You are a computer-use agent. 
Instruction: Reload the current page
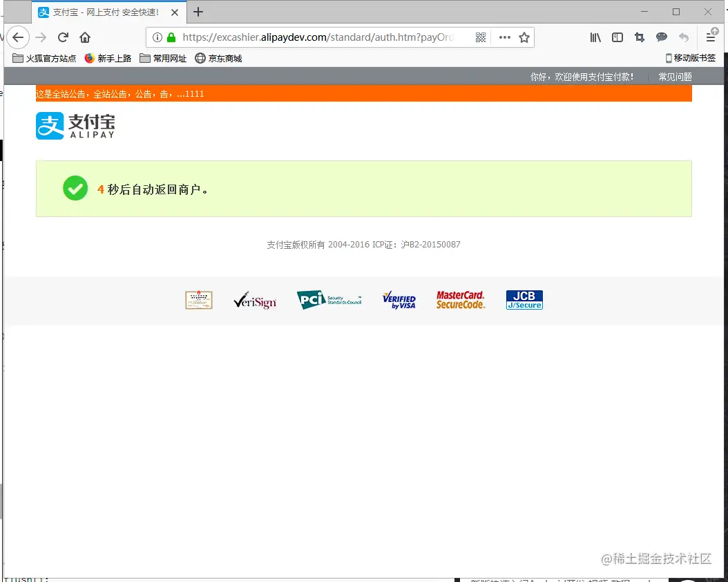pos(63,37)
